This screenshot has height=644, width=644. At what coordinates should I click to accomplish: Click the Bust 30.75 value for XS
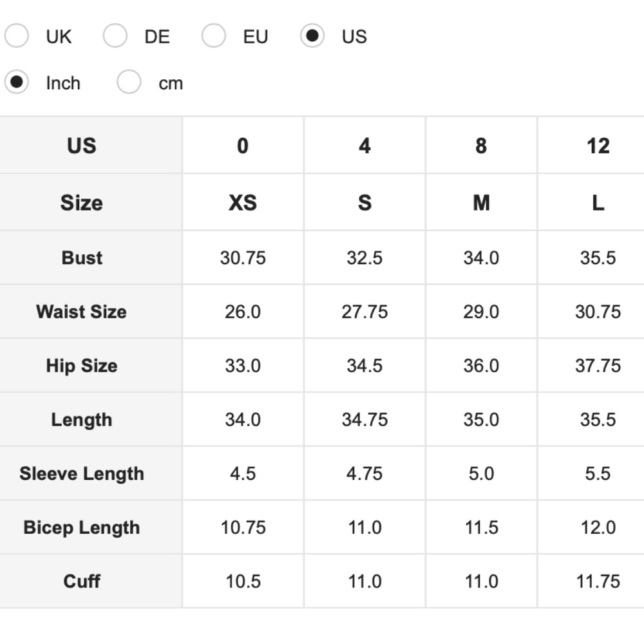pos(243,258)
